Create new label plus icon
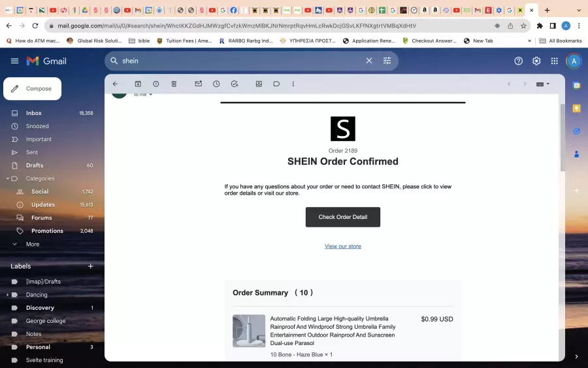The image size is (588, 368). click(x=90, y=266)
